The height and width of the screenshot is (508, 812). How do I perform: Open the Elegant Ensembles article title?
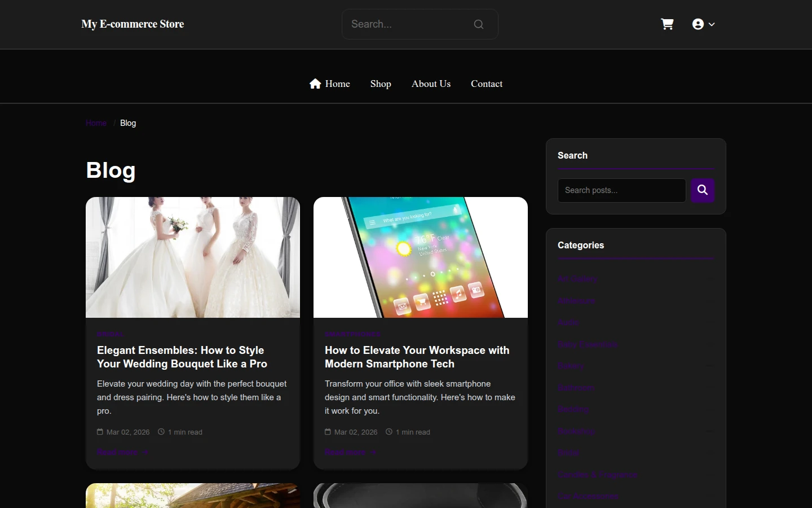(x=182, y=357)
